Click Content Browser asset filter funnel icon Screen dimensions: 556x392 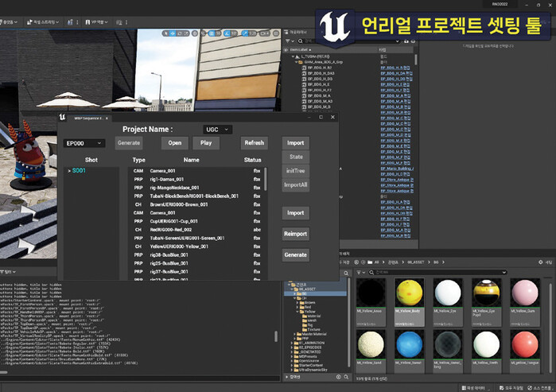(x=359, y=272)
